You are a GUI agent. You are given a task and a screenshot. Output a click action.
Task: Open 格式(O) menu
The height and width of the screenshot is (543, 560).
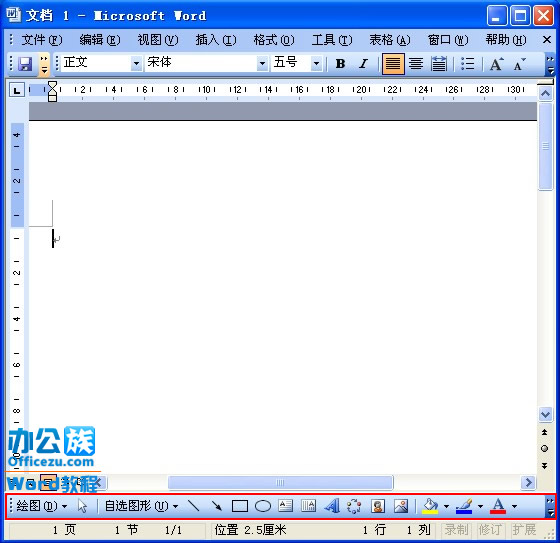click(274, 40)
